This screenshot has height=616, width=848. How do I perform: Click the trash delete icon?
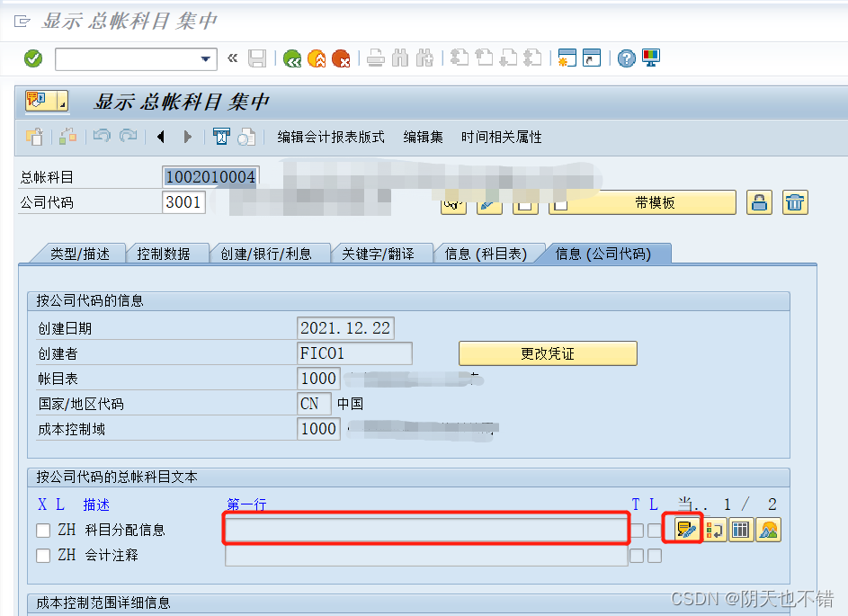[x=794, y=202]
